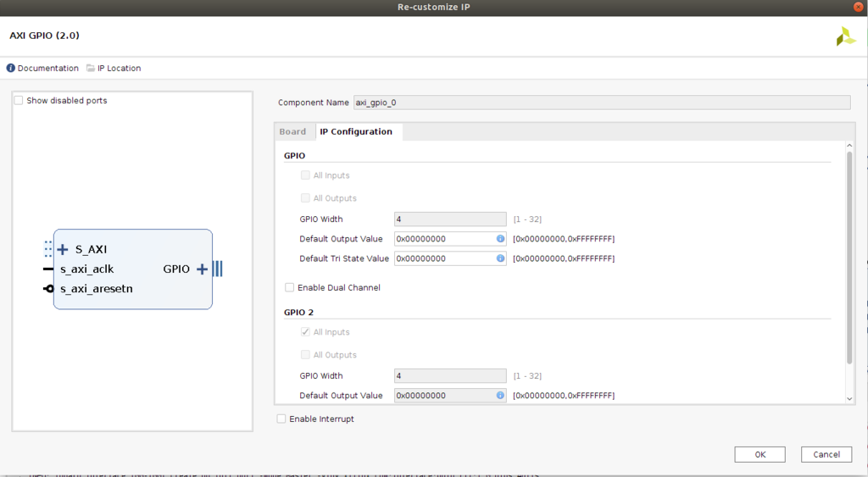Click info icon in Default Tri State Value
Viewport: 868px width, 477px height.
point(500,258)
